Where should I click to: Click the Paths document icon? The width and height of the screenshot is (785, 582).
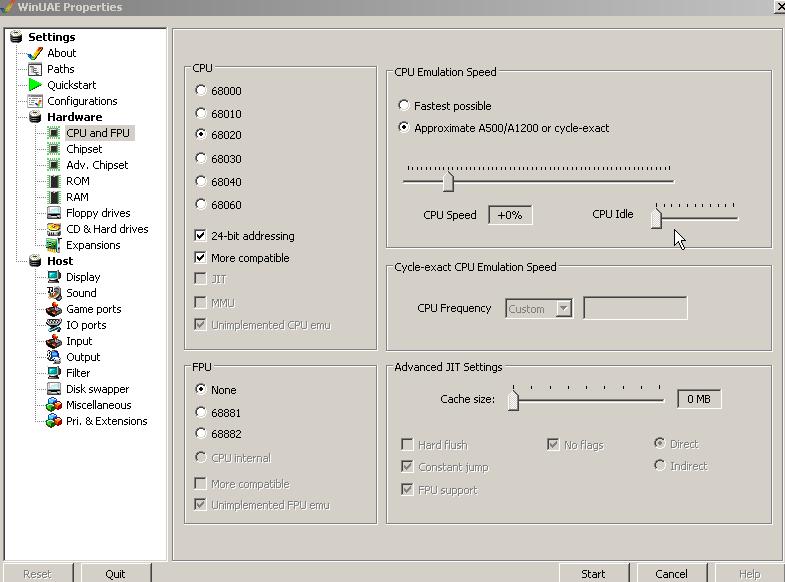[35, 69]
